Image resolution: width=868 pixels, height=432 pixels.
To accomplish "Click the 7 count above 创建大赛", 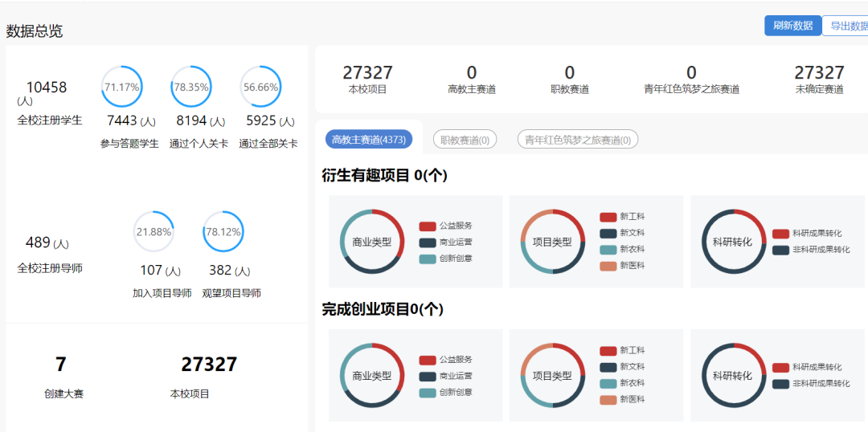I will tap(61, 365).
